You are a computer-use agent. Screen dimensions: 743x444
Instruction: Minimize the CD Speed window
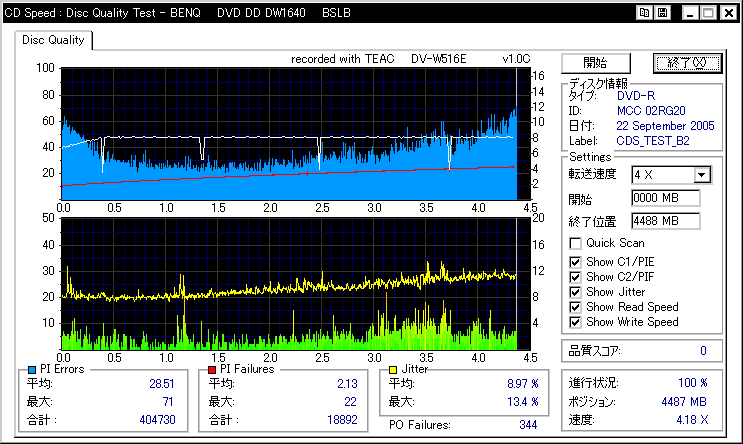[x=690, y=13]
